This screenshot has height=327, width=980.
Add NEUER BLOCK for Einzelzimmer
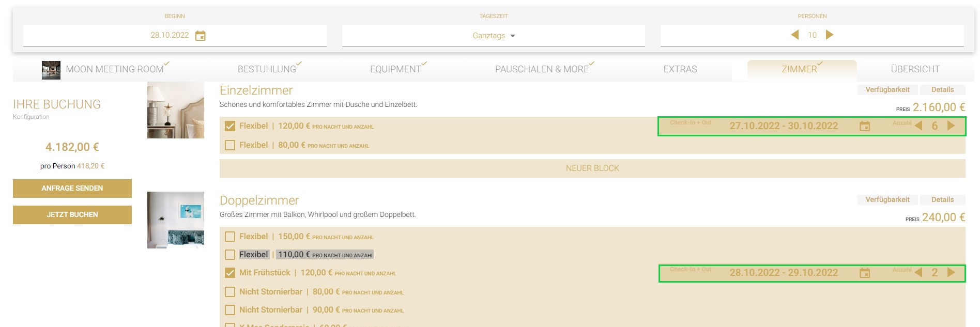(592, 168)
